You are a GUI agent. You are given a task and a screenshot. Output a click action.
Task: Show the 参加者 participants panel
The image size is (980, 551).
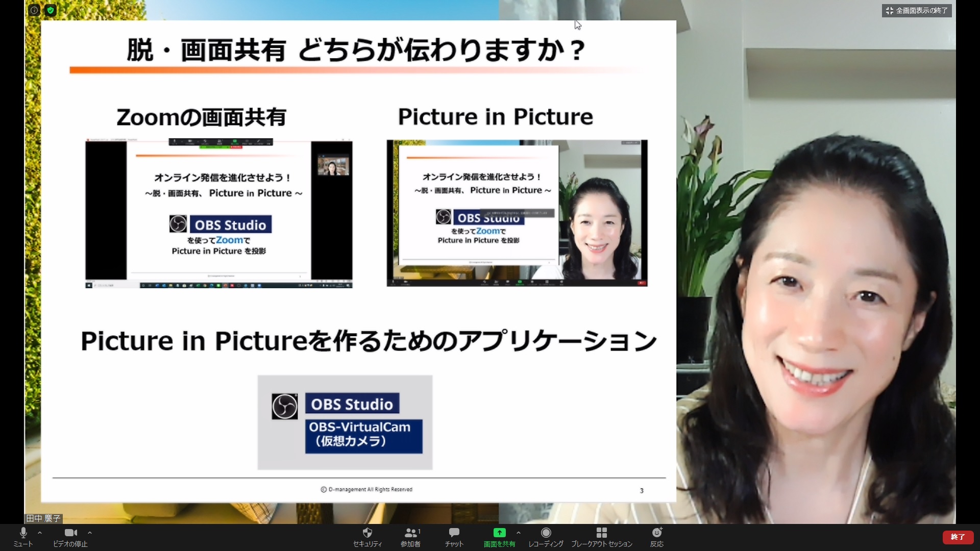(411, 538)
